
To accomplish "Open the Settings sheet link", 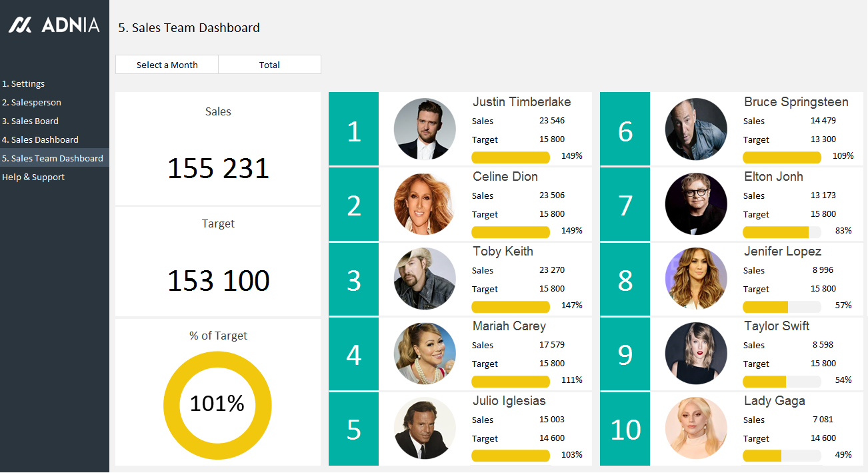I will [23, 84].
